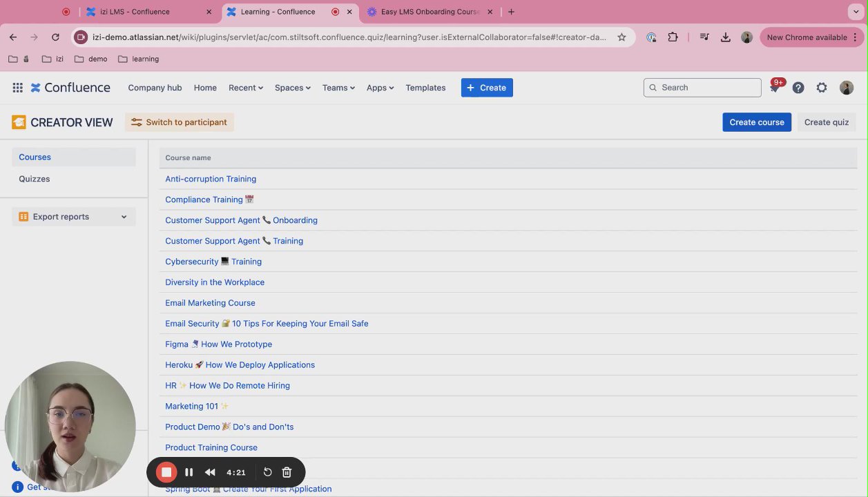
Task: Click the Confluence logo
Action: point(70,88)
